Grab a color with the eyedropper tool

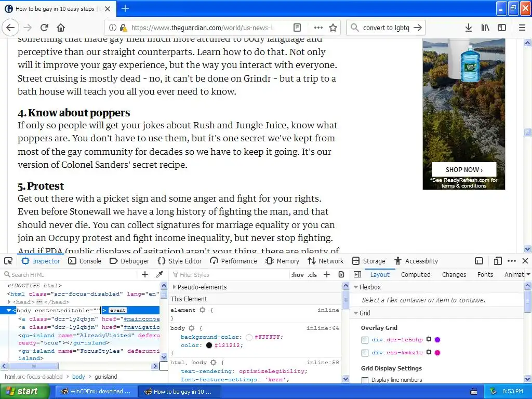click(159, 274)
